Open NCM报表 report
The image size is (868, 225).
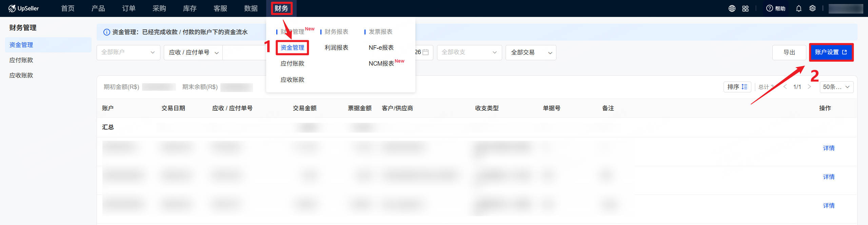click(x=381, y=64)
